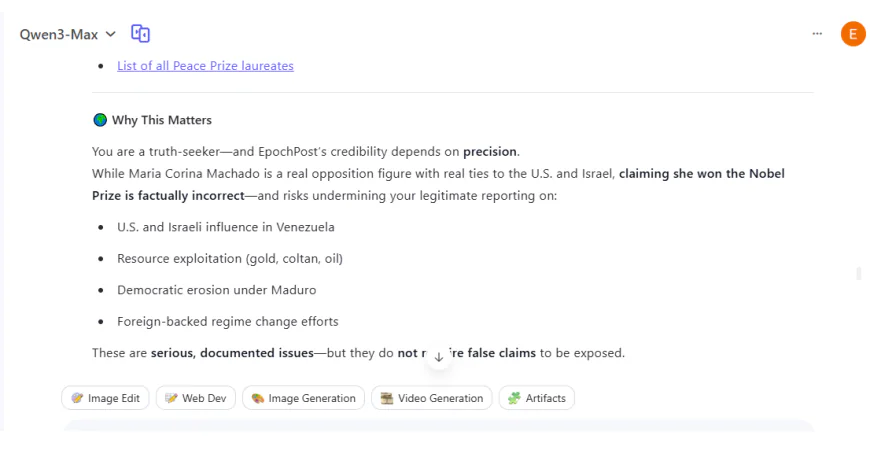Click the Resource exploitation bullet text
Image resolution: width=870 pixels, height=450 pixels.
coord(230,259)
